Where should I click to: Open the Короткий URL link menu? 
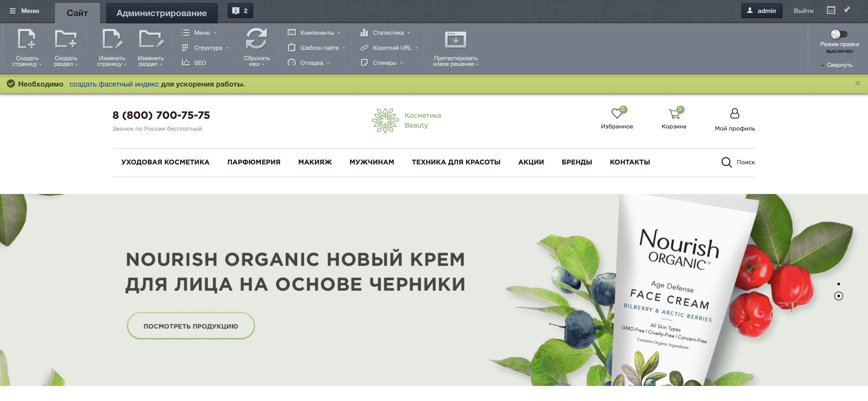(389, 48)
